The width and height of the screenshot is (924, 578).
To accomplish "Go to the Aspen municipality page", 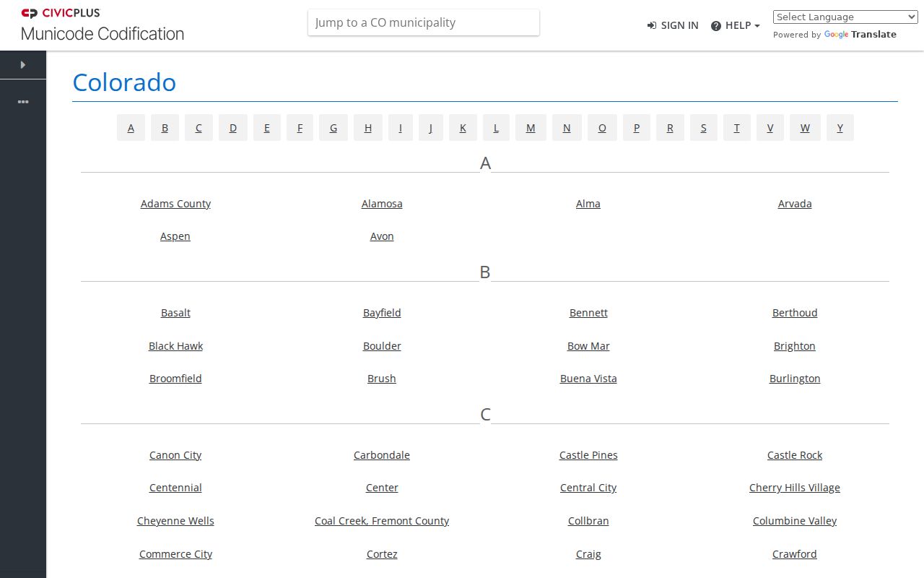I will point(175,236).
